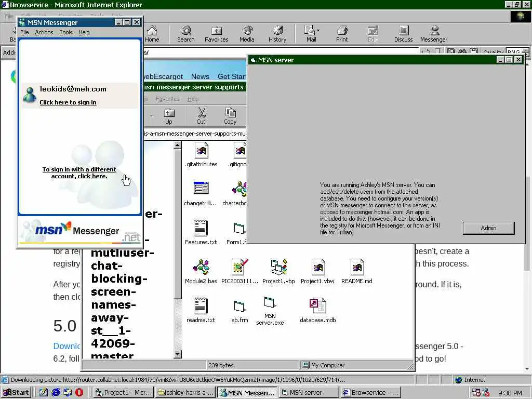Click the Opera quick launch icon
The width and height of the screenshot is (532, 399).
[79, 392]
